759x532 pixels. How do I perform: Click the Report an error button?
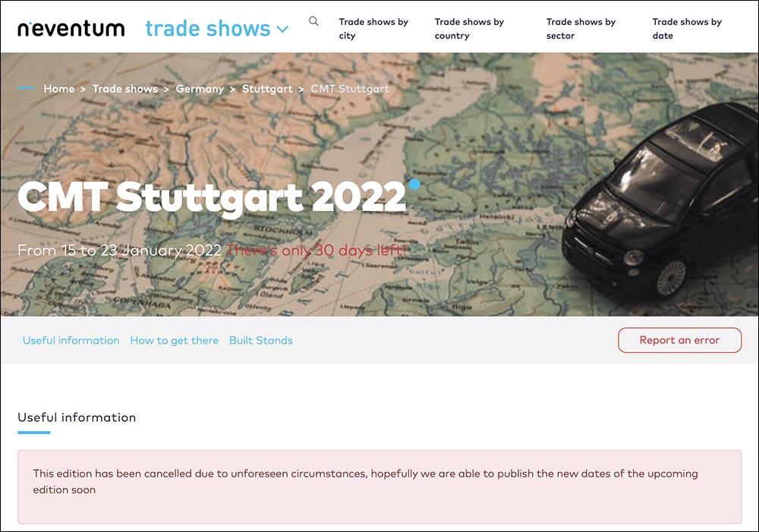679,340
